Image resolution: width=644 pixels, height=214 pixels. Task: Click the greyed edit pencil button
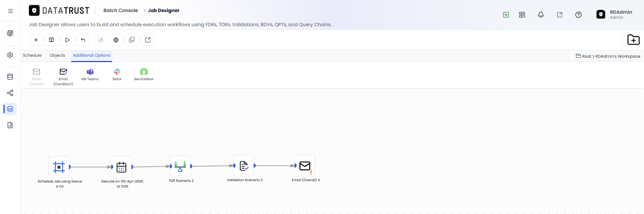coord(100,40)
